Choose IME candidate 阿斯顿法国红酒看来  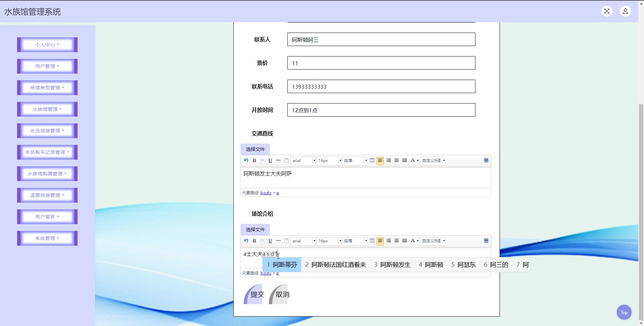[x=336, y=265]
